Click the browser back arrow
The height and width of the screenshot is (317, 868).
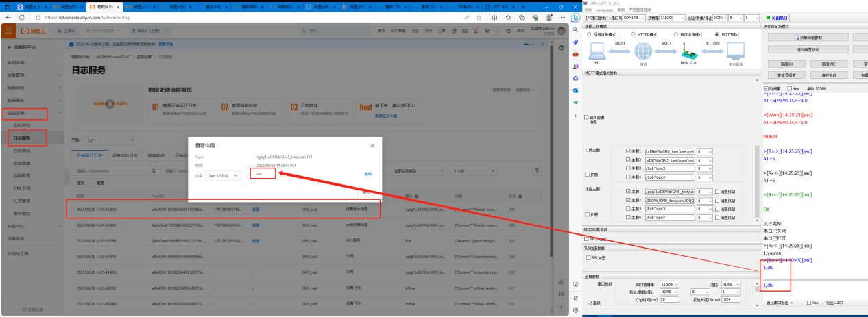coord(7,16)
